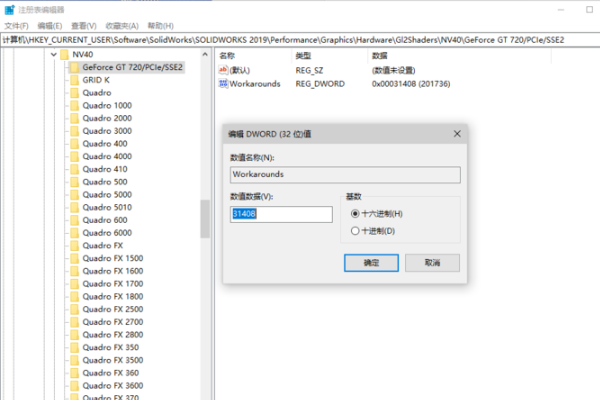Collapse the NV40 tree node
This screenshot has width=600, height=400.
click(x=54, y=54)
